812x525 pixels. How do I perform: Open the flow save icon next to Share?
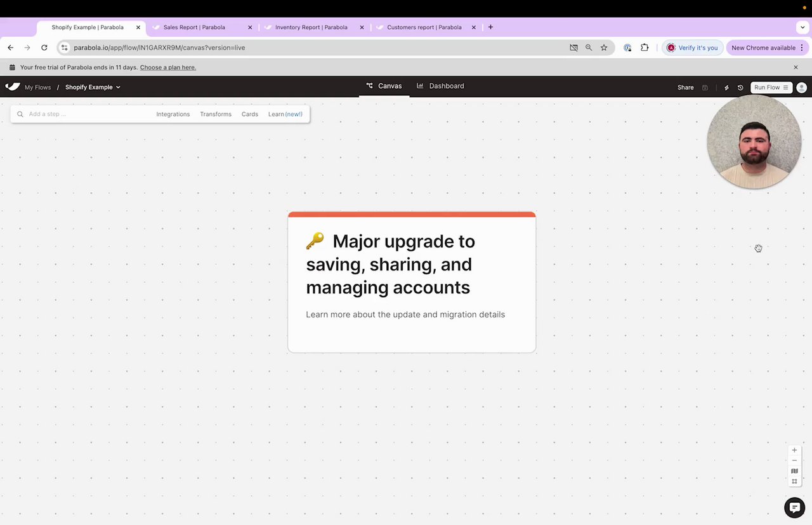pos(705,88)
